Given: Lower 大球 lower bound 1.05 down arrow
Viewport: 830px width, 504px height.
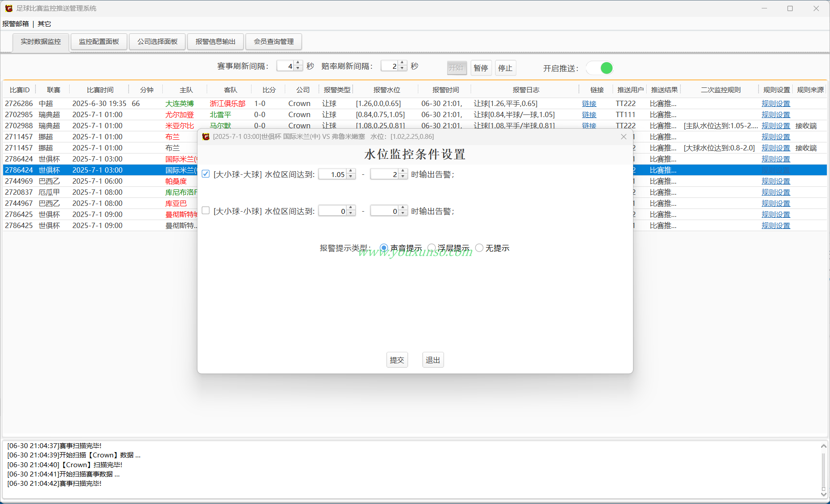Looking at the screenshot, I should [x=351, y=177].
